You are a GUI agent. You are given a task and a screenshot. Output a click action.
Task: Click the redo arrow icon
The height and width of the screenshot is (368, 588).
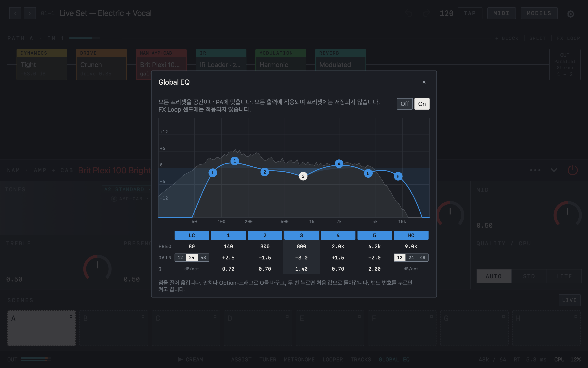(x=427, y=13)
